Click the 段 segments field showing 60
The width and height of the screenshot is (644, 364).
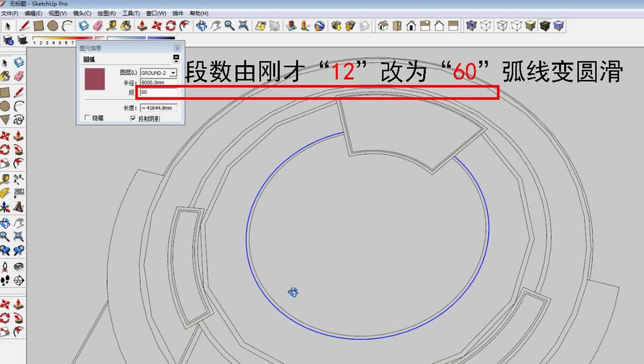158,92
